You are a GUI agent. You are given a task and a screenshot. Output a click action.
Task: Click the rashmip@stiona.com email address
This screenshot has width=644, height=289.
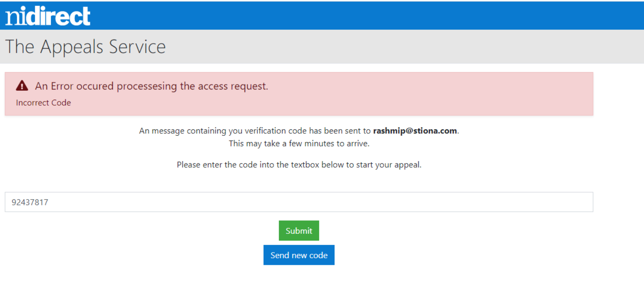415,131
